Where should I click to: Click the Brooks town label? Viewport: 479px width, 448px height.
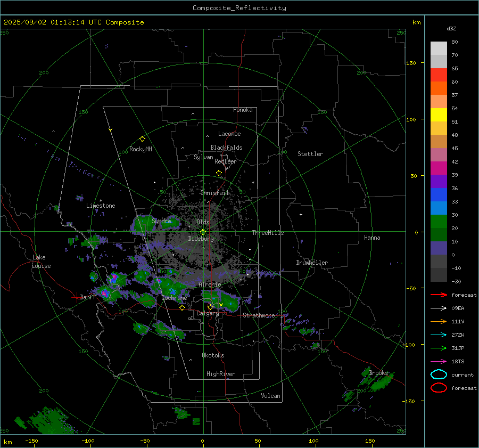click(378, 373)
